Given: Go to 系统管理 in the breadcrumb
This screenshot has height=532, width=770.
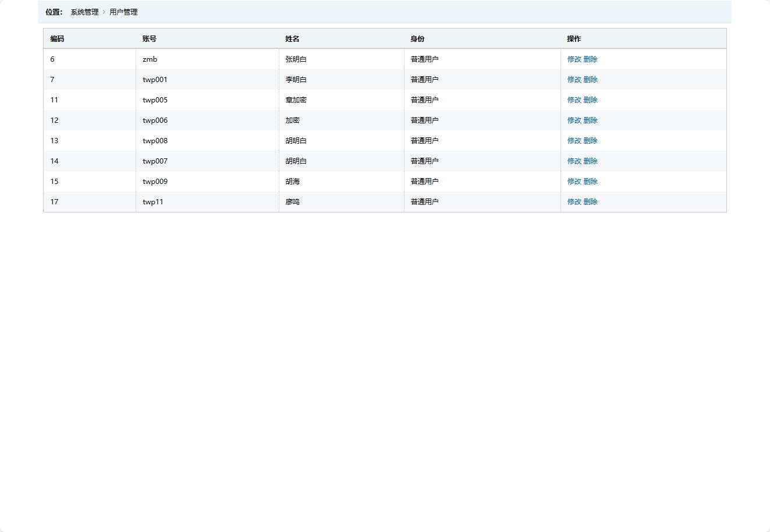Looking at the screenshot, I should point(84,12).
